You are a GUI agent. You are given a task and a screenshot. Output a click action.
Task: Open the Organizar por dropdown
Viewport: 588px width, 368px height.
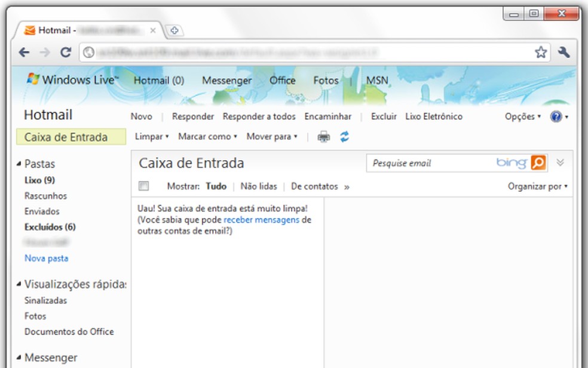tap(536, 186)
